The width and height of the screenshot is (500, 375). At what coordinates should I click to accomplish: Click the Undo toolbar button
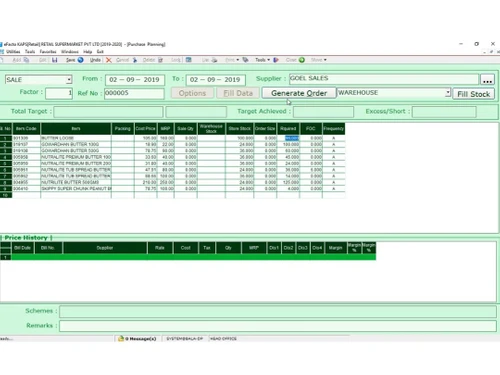(95, 60)
